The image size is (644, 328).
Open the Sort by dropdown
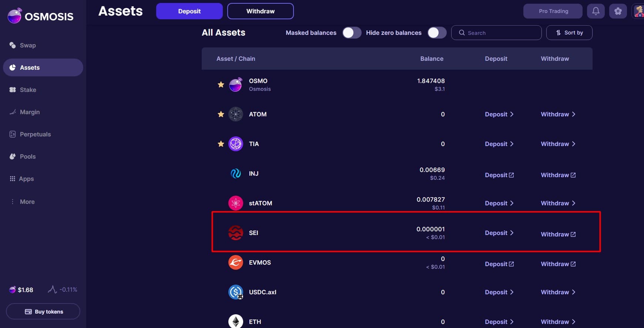(x=569, y=33)
